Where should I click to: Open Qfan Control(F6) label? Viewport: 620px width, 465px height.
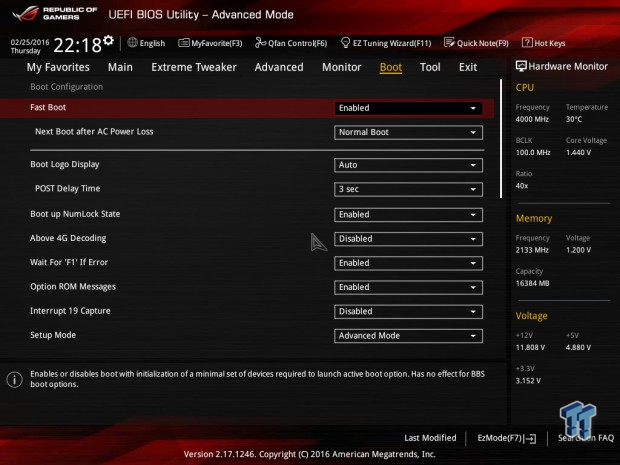click(x=297, y=43)
